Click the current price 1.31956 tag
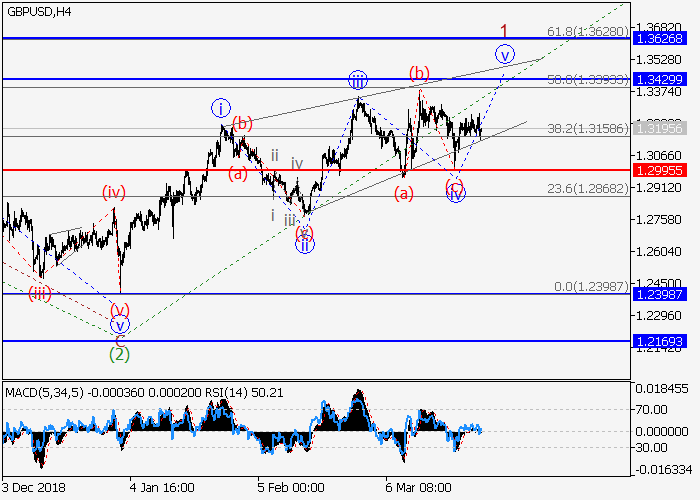 click(x=664, y=128)
